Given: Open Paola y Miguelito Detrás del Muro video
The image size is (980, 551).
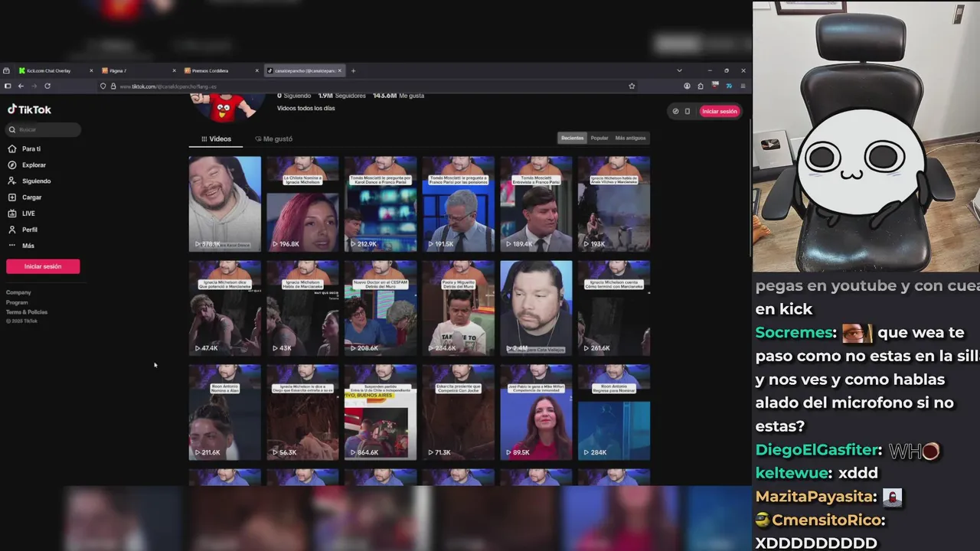Looking at the screenshot, I should click(x=458, y=308).
